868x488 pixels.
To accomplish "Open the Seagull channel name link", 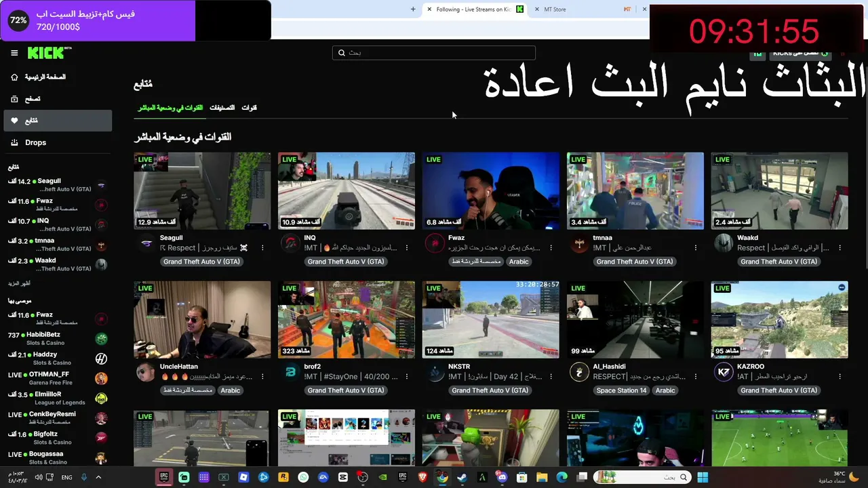I will [171, 238].
